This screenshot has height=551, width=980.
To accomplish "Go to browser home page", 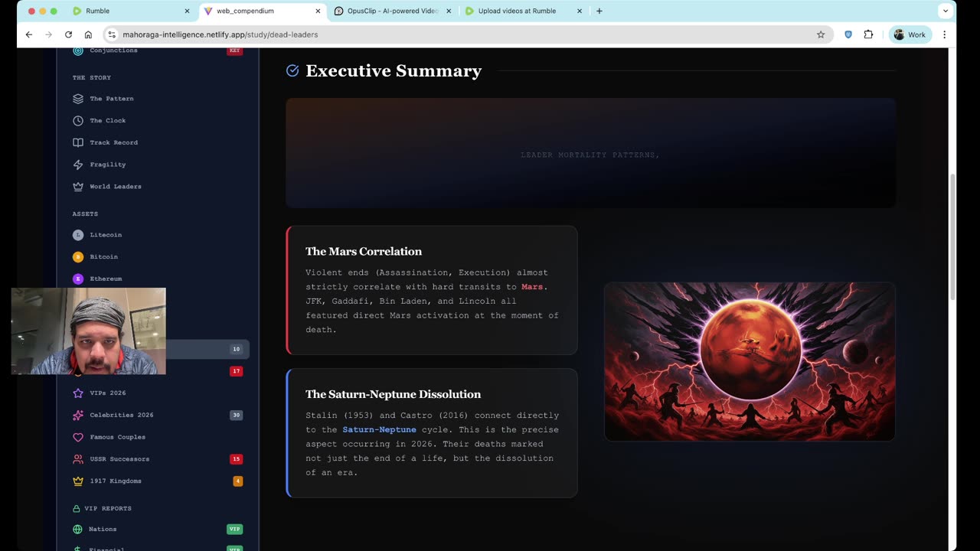I will (x=89, y=34).
